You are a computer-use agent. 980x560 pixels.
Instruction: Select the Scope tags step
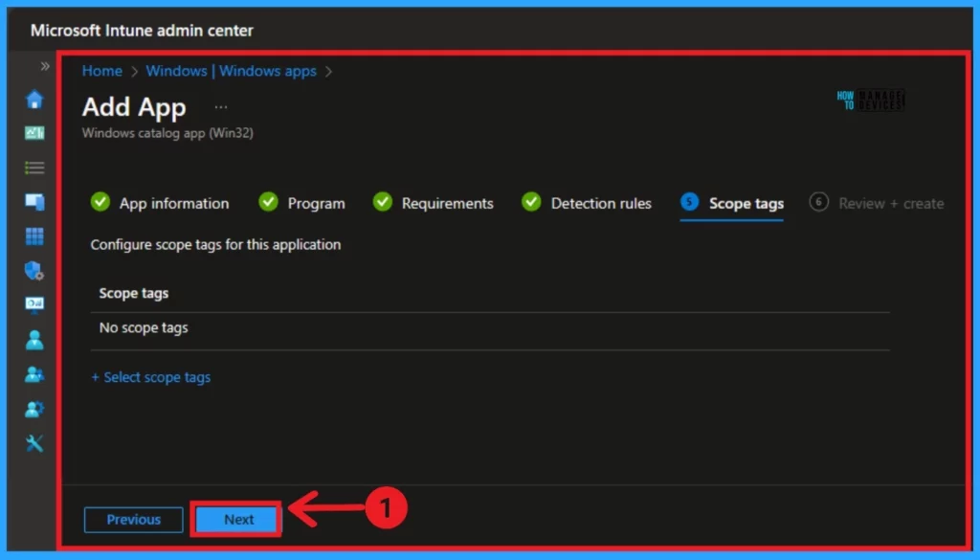click(732, 203)
